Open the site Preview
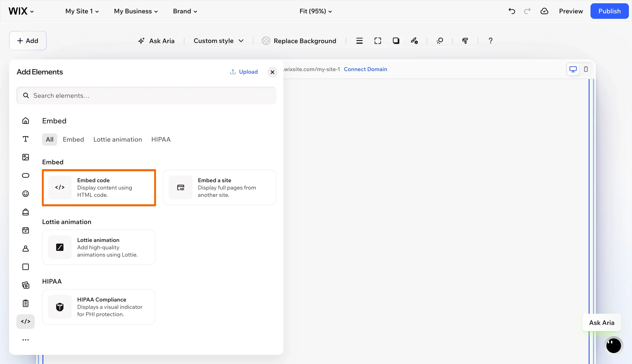Image resolution: width=632 pixels, height=364 pixels. [571, 11]
